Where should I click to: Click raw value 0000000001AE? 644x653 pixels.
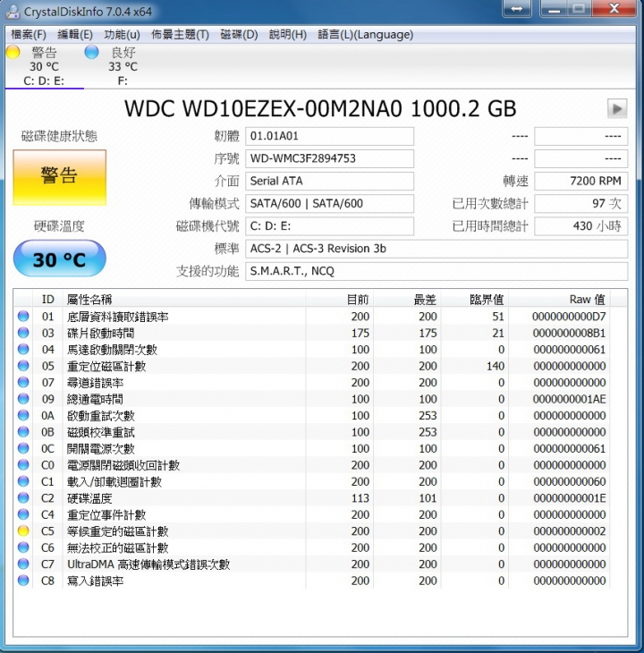pyautogui.click(x=569, y=399)
